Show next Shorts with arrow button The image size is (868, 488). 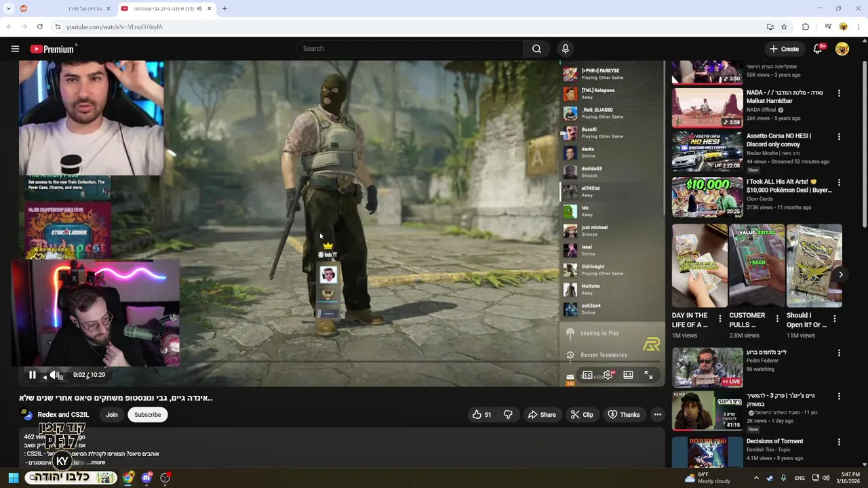[x=841, y=274]
